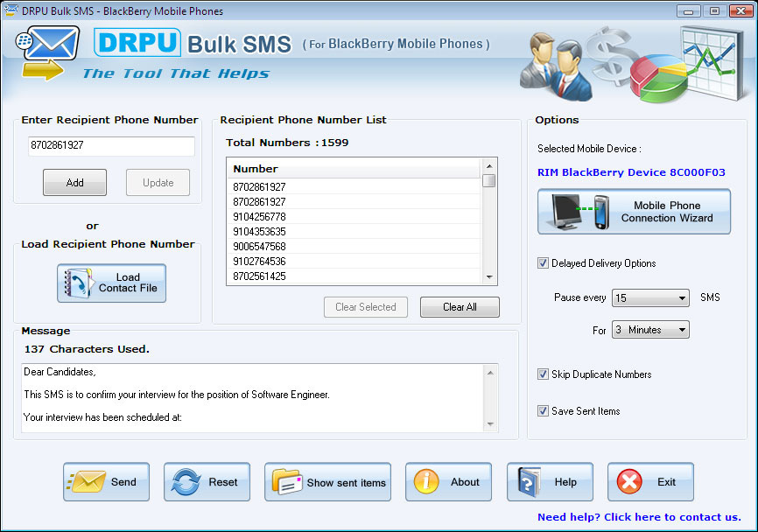Click '137 Characters Used.' label
This screenshot has height=532, width=758.
click(x=87, y=349)
